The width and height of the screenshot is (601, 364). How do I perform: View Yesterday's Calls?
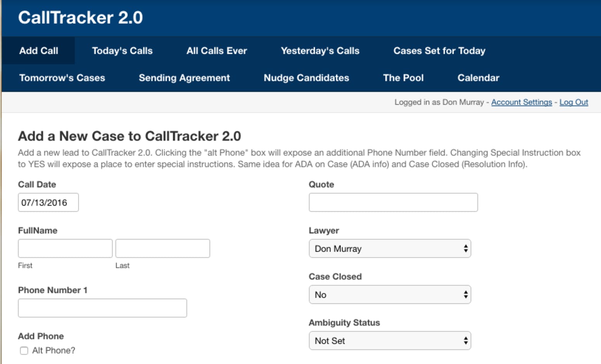(320, 50)
